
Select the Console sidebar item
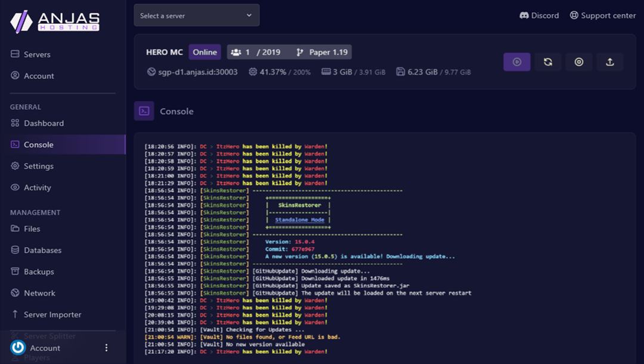coord(63,144)
